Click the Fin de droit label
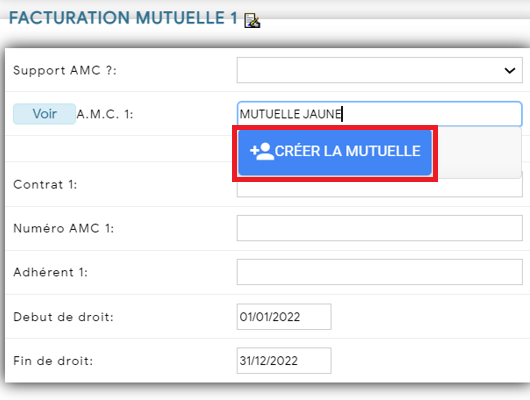This screenshot has width=530, height=400. (53, 361)
